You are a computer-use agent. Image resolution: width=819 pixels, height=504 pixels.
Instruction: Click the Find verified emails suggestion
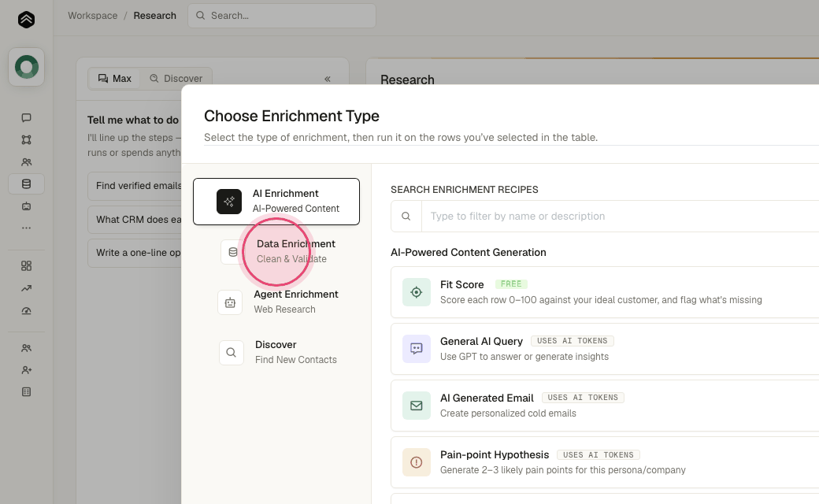click(135, 186)
